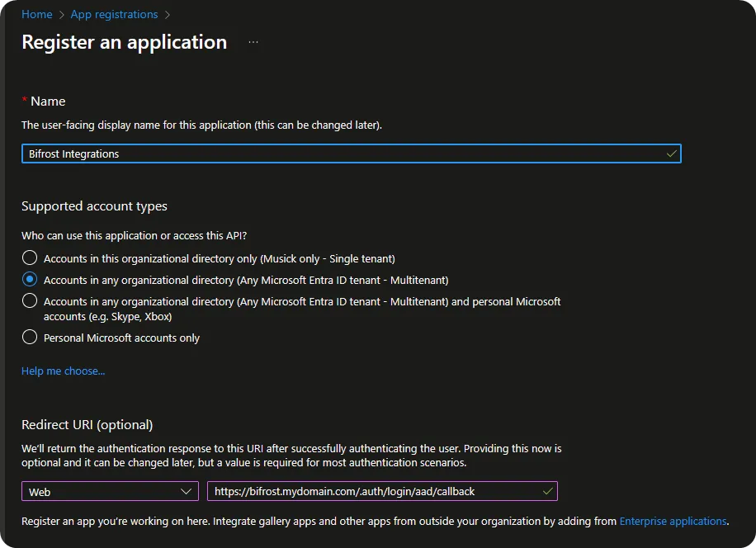Click the chevron arrow in the Web dropdown
756x548 pixels.
tap(186, 491)
